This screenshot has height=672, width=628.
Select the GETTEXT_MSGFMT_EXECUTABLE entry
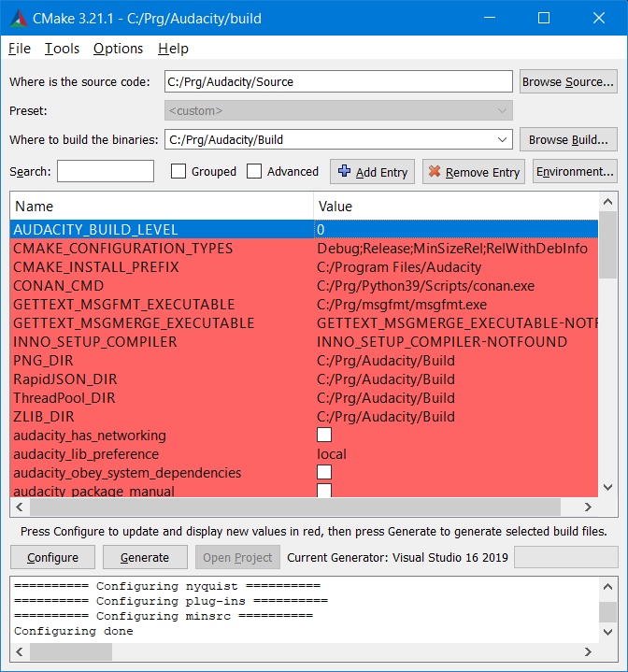(x=123, y=305)
